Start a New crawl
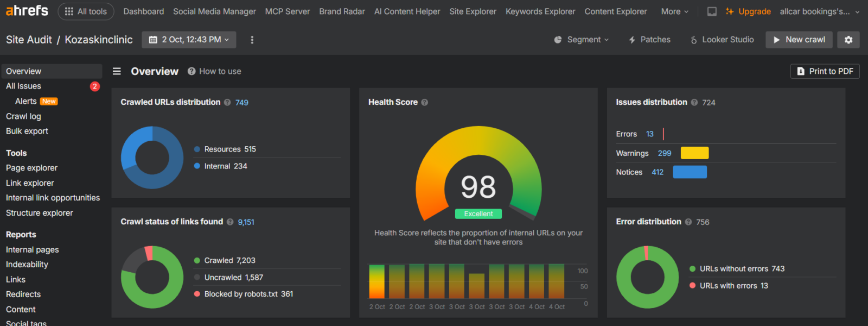 (799, 40)
